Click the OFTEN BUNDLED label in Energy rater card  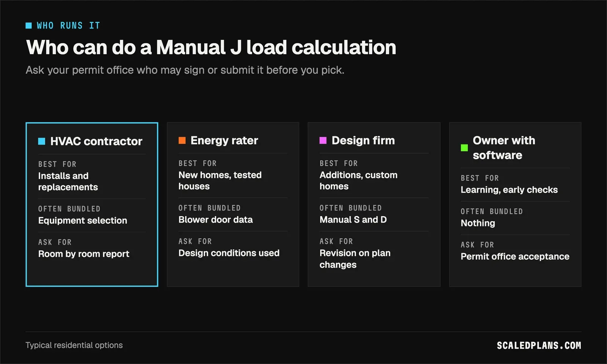click(x=209, y=208)
